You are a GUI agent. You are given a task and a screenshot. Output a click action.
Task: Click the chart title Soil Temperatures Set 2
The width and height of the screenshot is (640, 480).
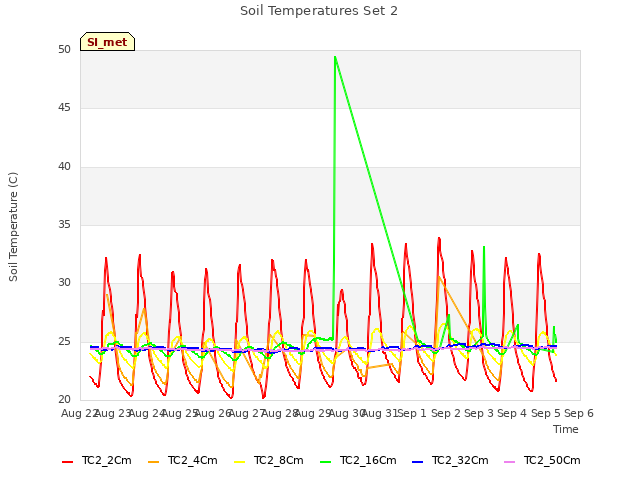tap(319, 11)
